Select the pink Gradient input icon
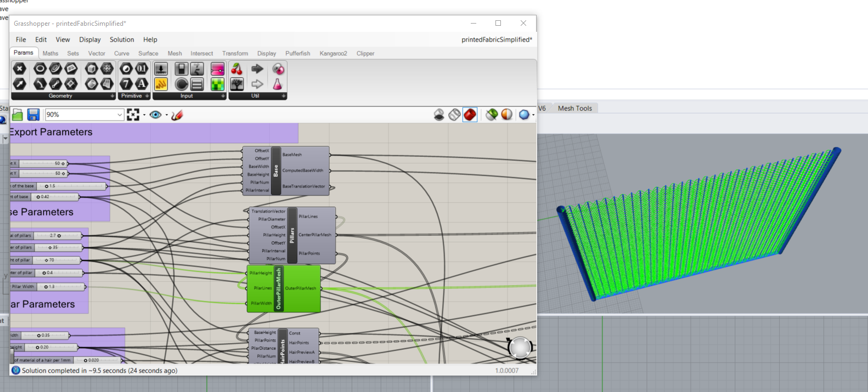868x392 pixels. [x=218, y=69]
